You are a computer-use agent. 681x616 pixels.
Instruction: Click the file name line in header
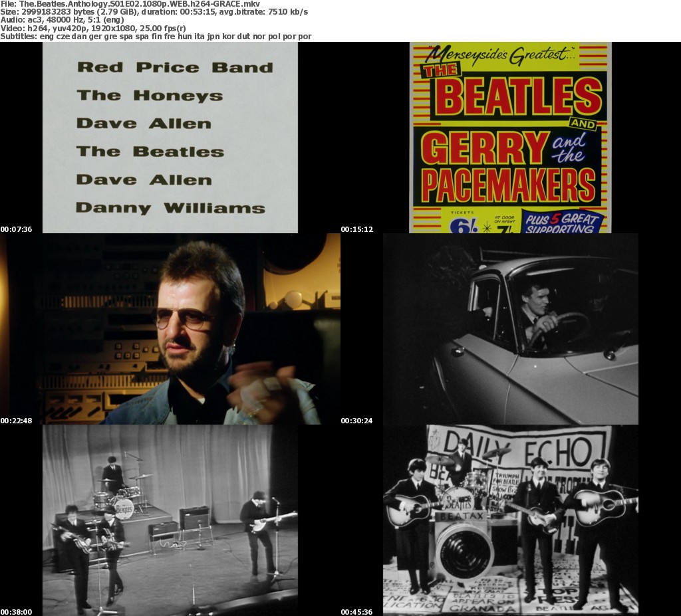tap(130, 4)
